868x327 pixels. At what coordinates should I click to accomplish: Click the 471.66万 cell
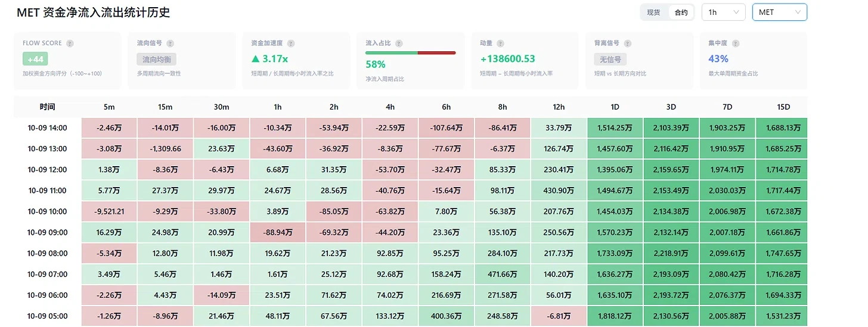pos(503,274)
